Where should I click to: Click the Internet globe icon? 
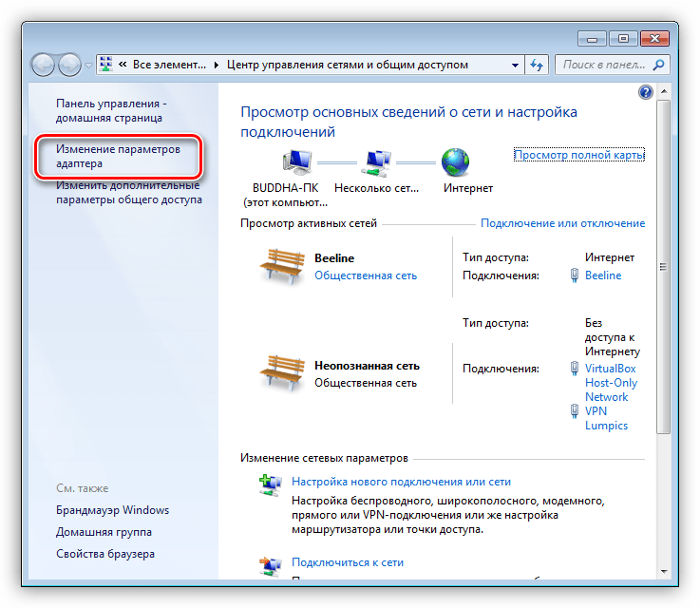(455, 162)
